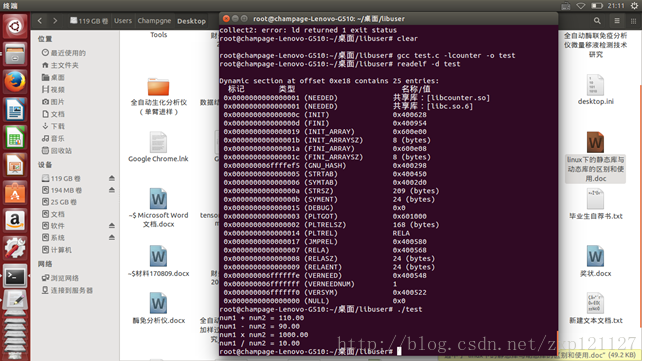Viewport: 648px width, 364px height.
Task: Open 桌面 in sidebar
Action: [53, 78]
